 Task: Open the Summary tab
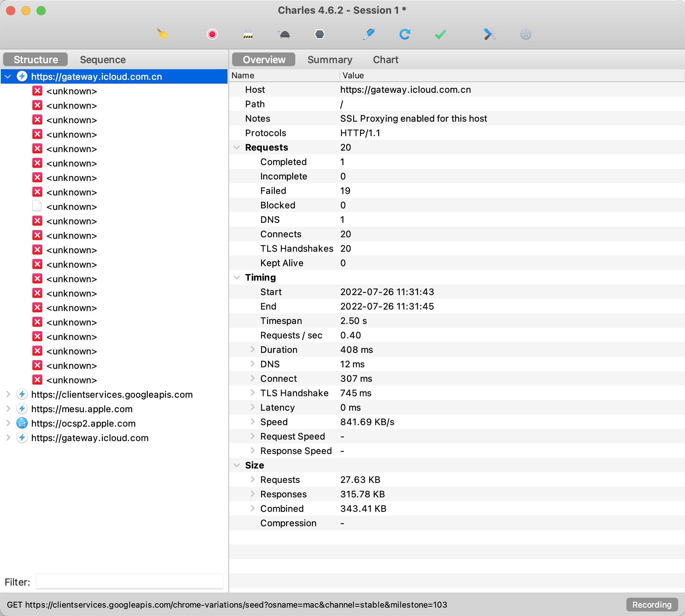tap(330, 59)
